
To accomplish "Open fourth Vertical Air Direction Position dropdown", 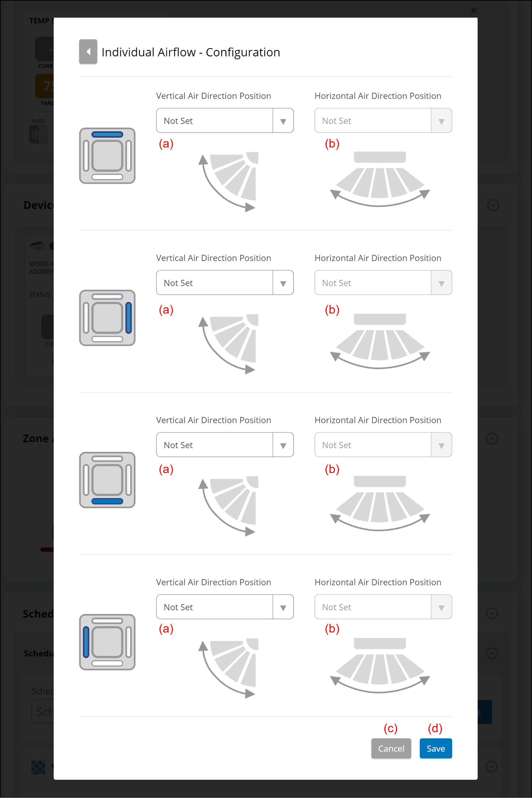I will coord(224,607).
